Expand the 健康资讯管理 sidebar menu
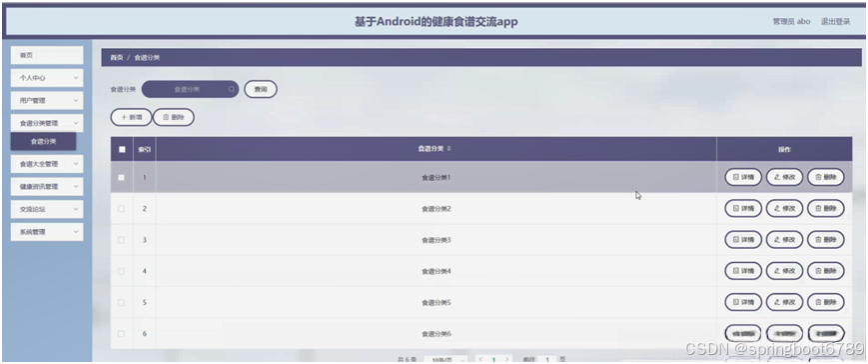Screen dimensions: 868x364 tap(47, 187)
